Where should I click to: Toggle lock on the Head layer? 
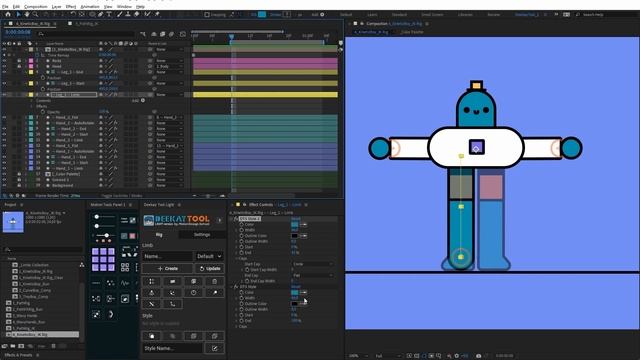[x=19, y=66]
